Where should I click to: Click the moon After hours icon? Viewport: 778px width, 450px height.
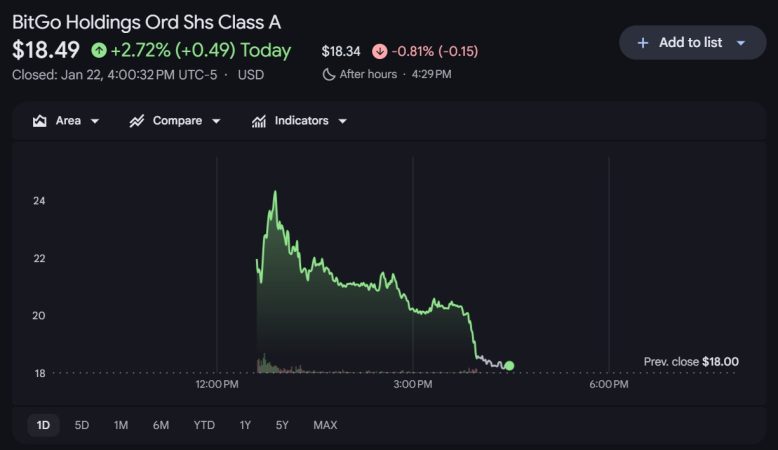click(329, 74)
